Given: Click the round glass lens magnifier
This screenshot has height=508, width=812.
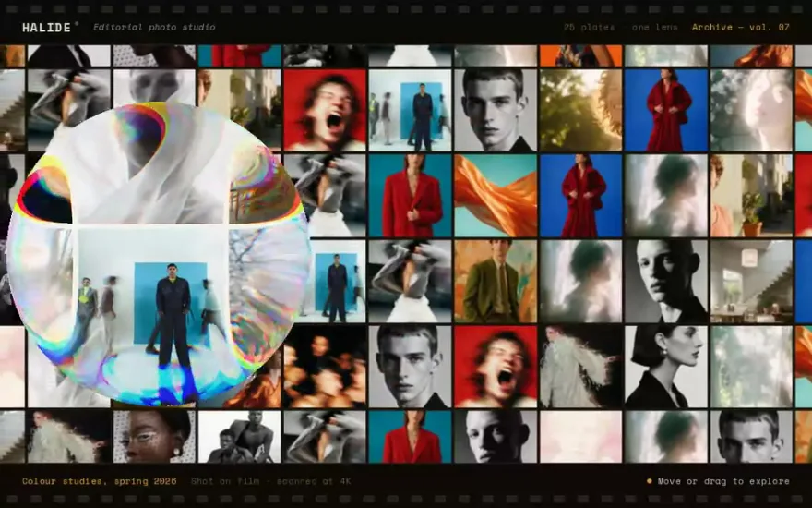Looking at the screenshot, I should [x=158, y=254].
